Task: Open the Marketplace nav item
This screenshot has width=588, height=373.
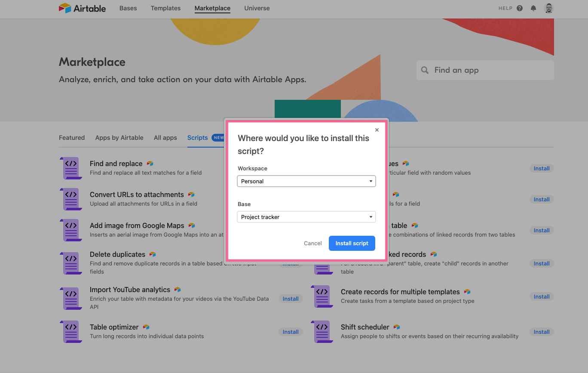Action: click(212, 8)
